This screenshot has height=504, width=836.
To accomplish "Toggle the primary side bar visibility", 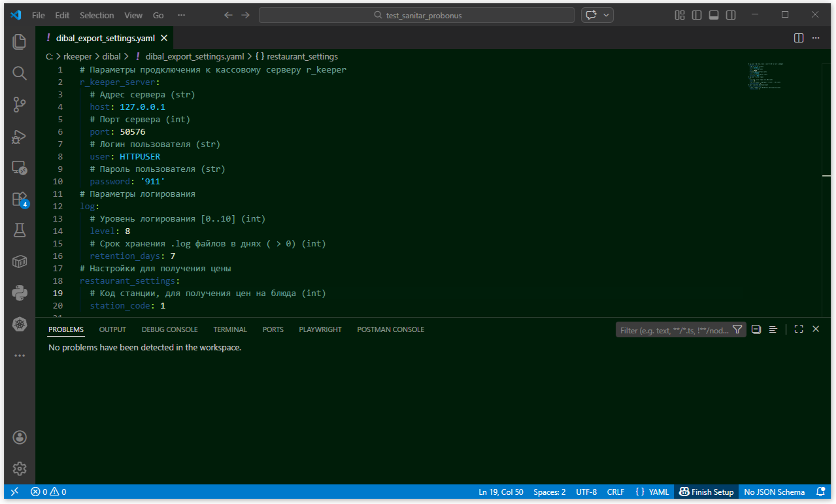I will (x=697, y=15).
